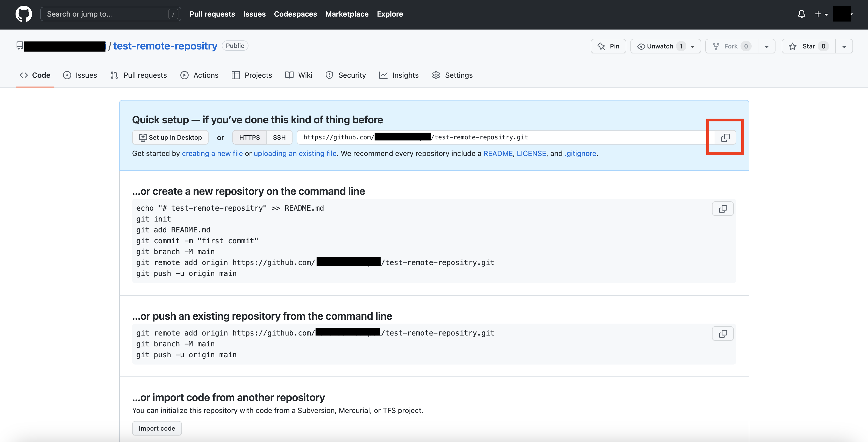Open the Settings repository tab
This screenshot has height=442, width=868.
tap(452, 75)
